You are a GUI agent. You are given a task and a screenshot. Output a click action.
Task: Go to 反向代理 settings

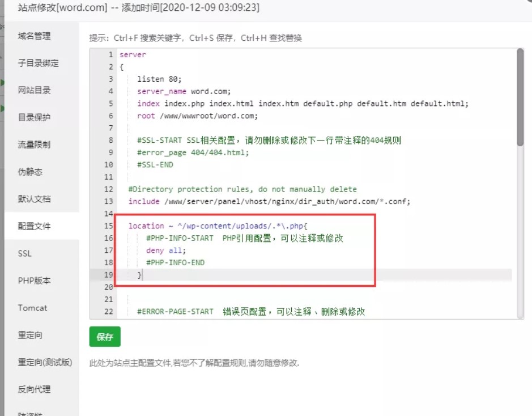click(34, 390)
